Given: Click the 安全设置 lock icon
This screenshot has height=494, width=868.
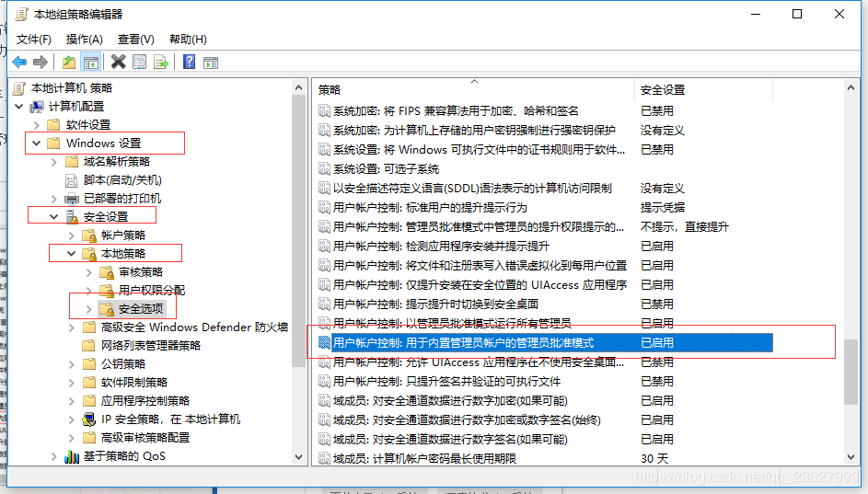Looking at the screenshot, I should 72,217.
